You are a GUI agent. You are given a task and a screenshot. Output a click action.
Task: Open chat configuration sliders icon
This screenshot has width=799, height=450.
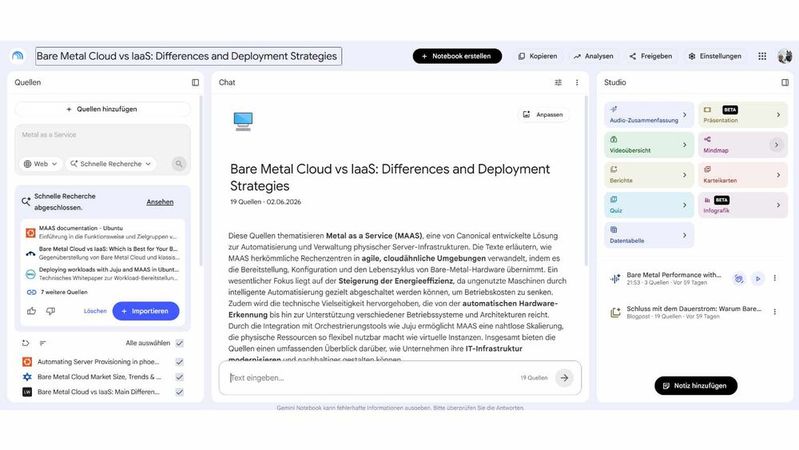click(x=558, y=83)
